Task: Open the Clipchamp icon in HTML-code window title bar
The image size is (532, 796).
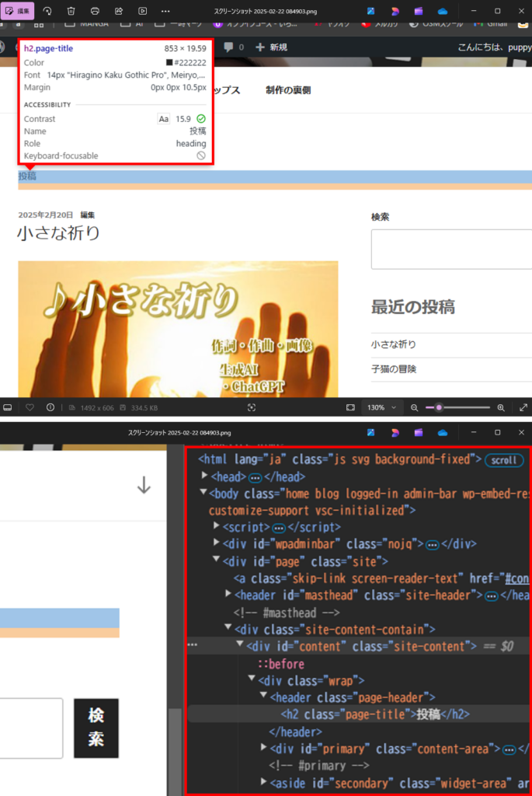Action: pyautogui.click(x=419, y=432)
